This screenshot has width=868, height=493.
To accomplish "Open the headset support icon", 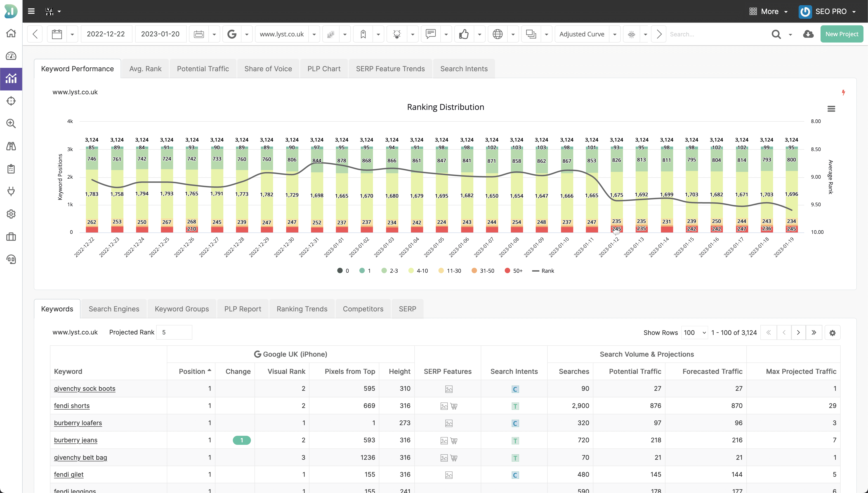I will [11, 259].
